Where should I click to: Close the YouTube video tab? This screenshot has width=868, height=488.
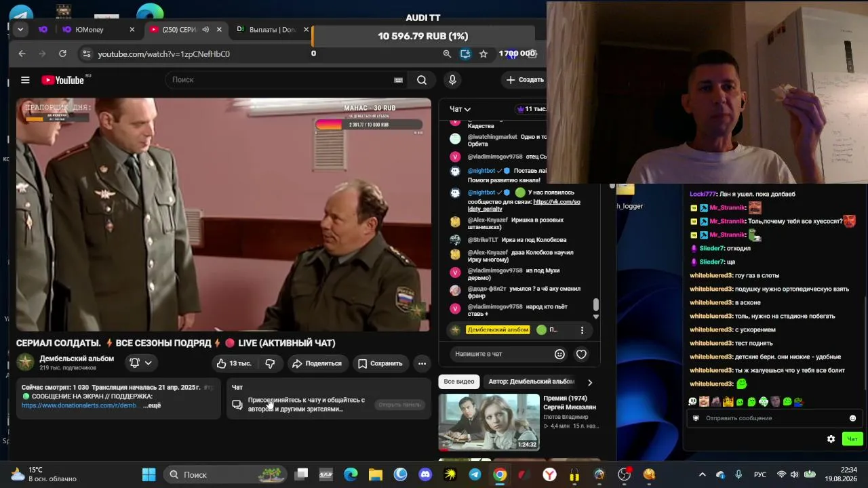[219, 30]
